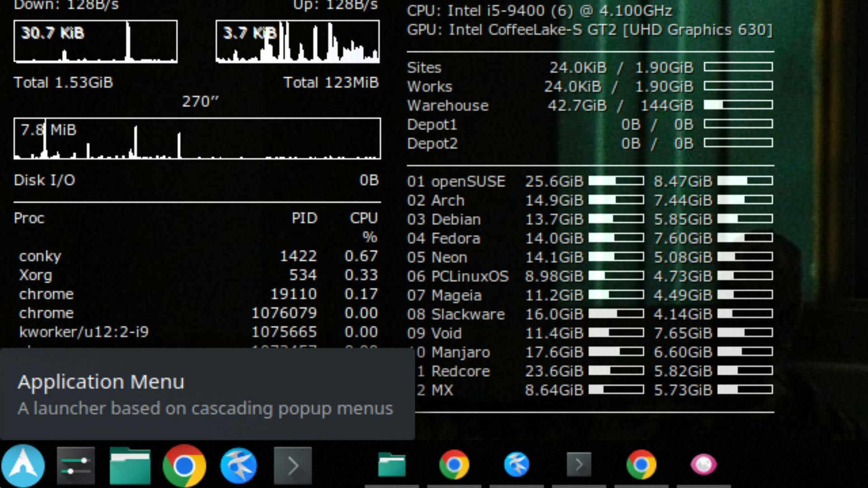
Task: Click the disk graph labeled 7.8 MiB
Action: point(197,138)
